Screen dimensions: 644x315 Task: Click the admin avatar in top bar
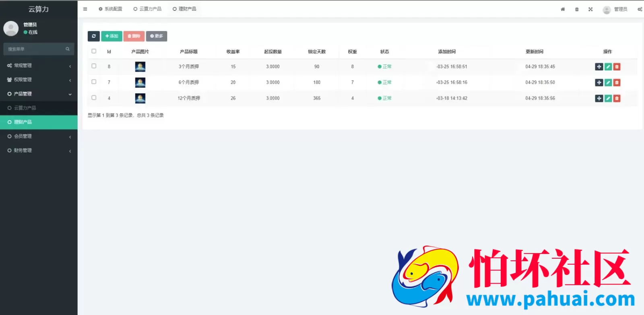(607, 10)
